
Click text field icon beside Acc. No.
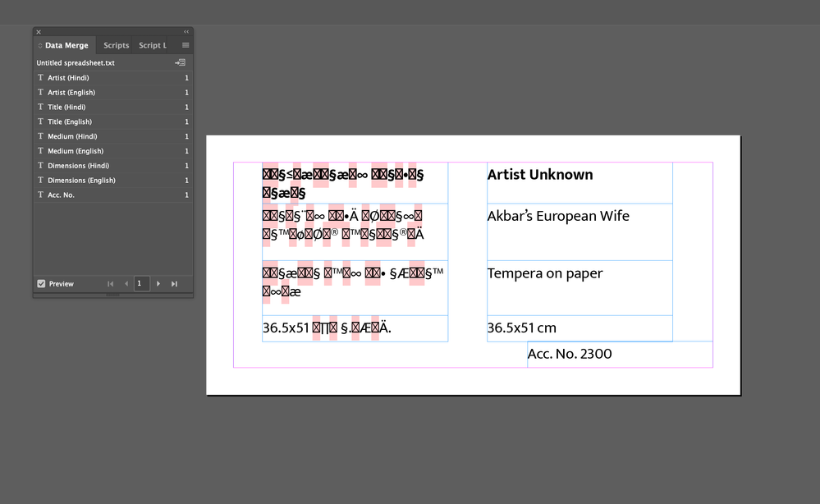(40, 195)
